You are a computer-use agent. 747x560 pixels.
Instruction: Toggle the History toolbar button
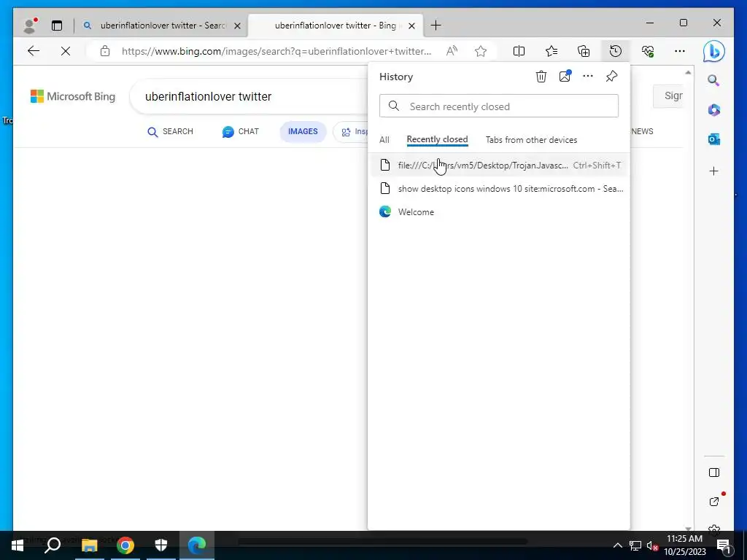click(616, 51)
